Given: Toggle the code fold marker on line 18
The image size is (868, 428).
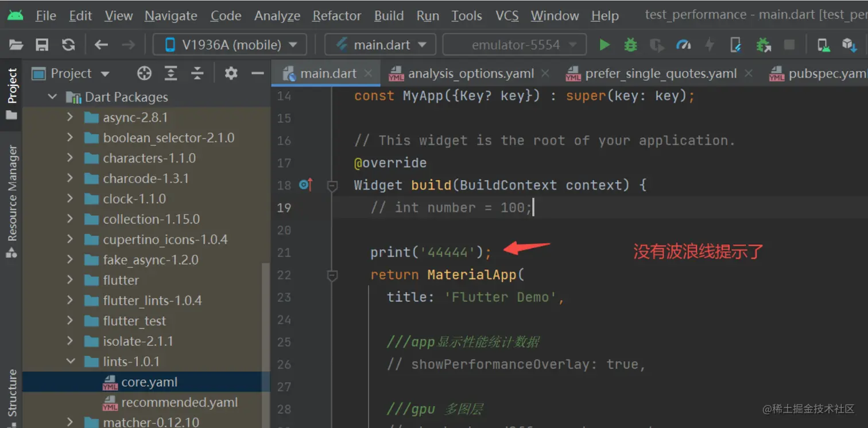Looking at the screenshot, I should pyautogui.click(x=332, y=185).
